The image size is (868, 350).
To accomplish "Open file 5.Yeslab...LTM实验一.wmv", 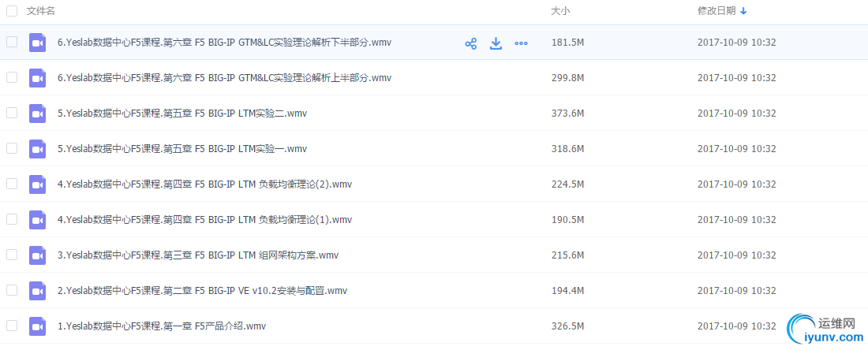I will tap(182, 149).
